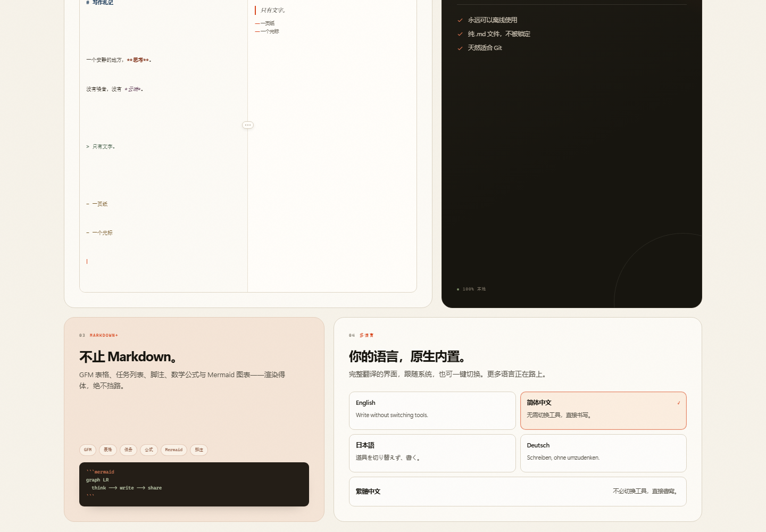
Task: Click the Mermaid tag chip
Action: (x=174, y=450)
